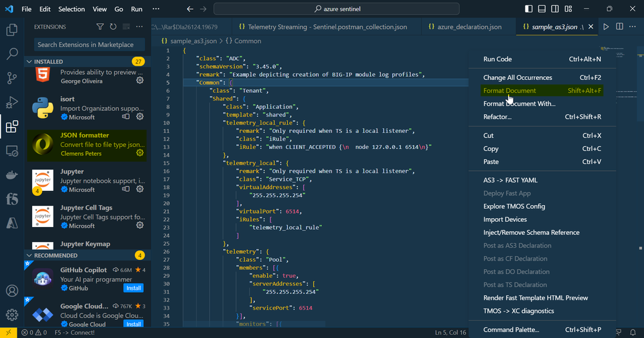
Task: Open the F5 extension view
Action: pyautogui.click(x=12, y=199)
